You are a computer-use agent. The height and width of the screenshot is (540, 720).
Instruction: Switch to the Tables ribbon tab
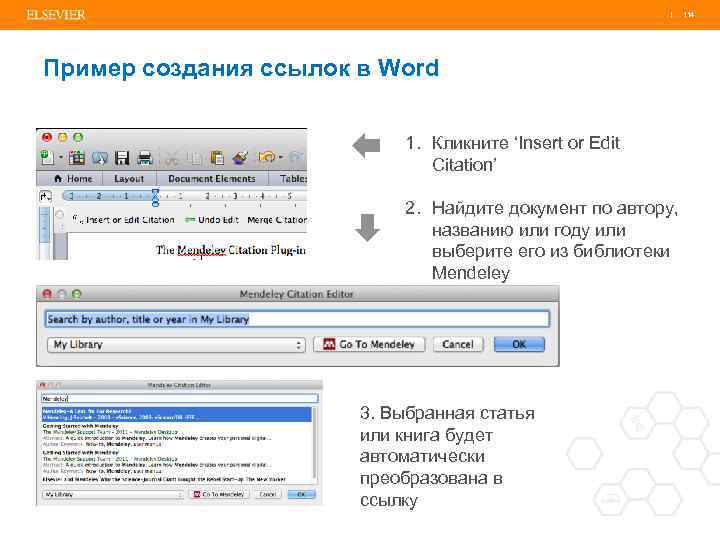293,179
